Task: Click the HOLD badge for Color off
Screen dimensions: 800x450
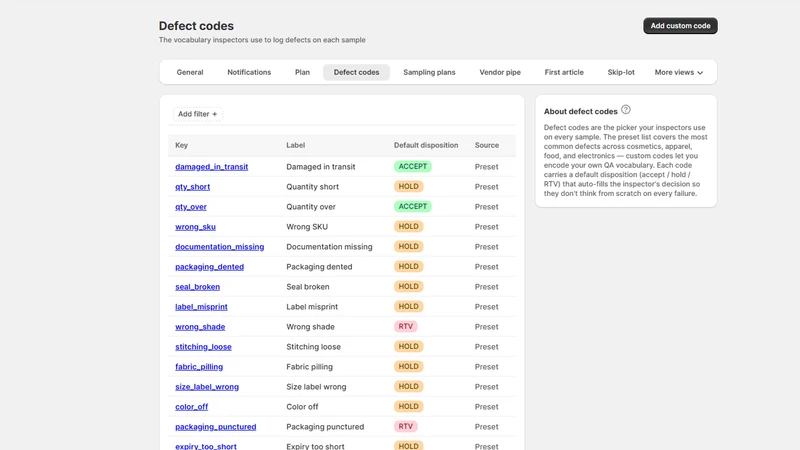Action: pyautogui.click(x=408, y=407)
